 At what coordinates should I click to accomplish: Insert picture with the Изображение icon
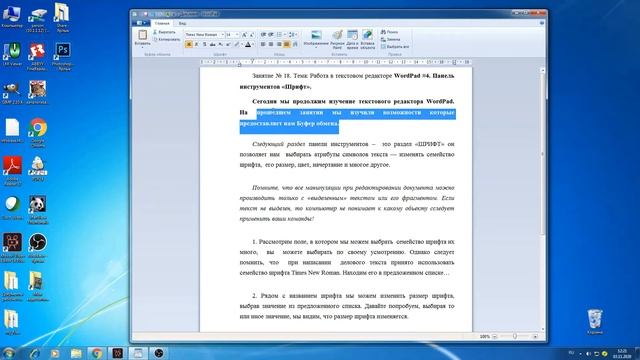(x=316, y=35)
